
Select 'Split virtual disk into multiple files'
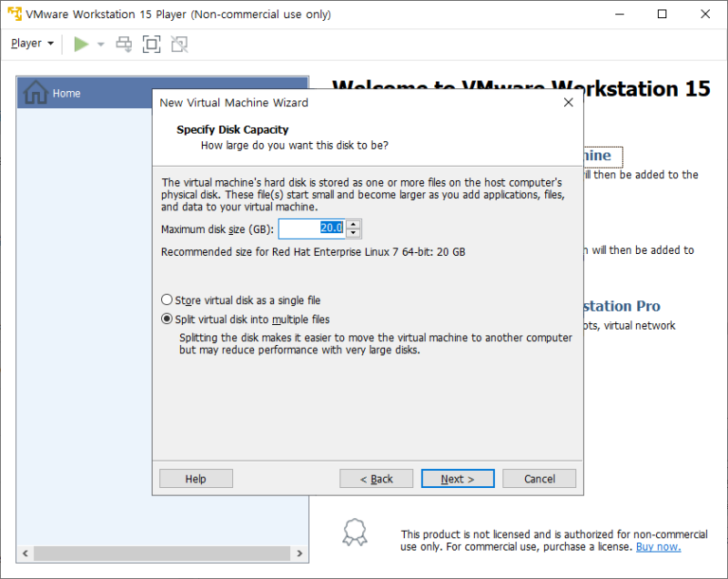pyautogui.click(x=165, y=319)
